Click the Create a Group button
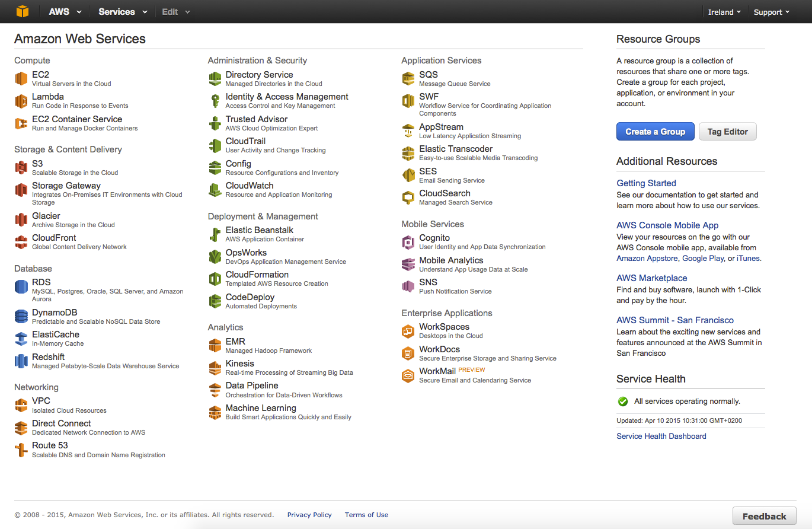The height and width of the screenshot is (529, 812). pos(656,132)
